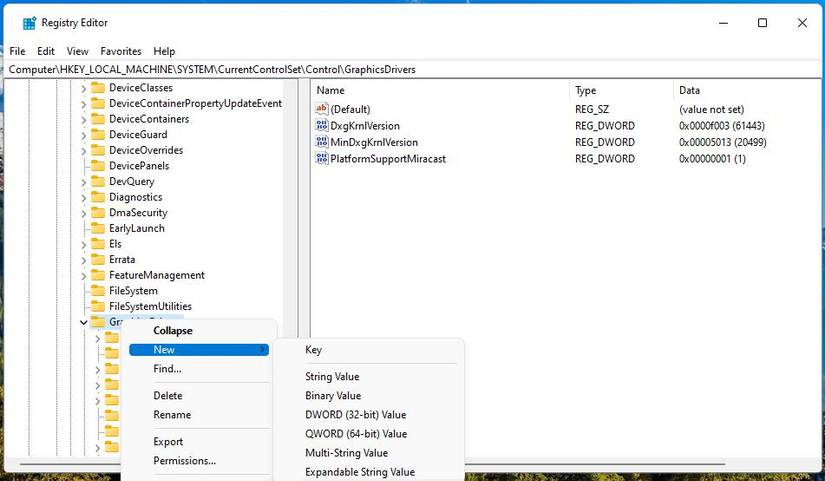The height and width of the screenshot is (481, 825).
Task: Expand the FeatureManagement key
Action: click(x=84, y=276)
